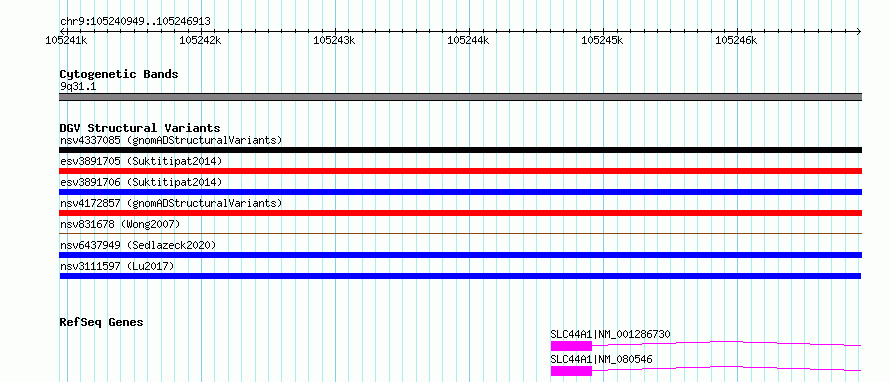Click the 105243k ruler tick label
This screenshot has width=890, height=382.
(x=334, y=40)
